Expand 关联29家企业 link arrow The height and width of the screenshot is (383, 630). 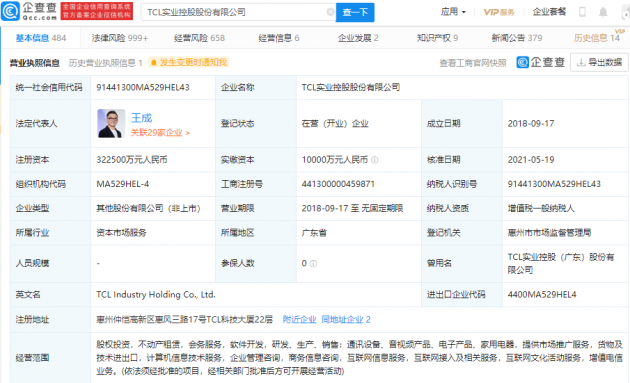(x=188, y=133)
